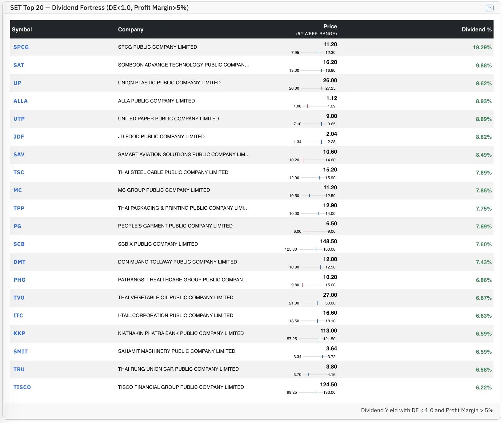Viewport: 504px width, 423px height.
Task: Open the SCB symbol link
Action: 19,244
